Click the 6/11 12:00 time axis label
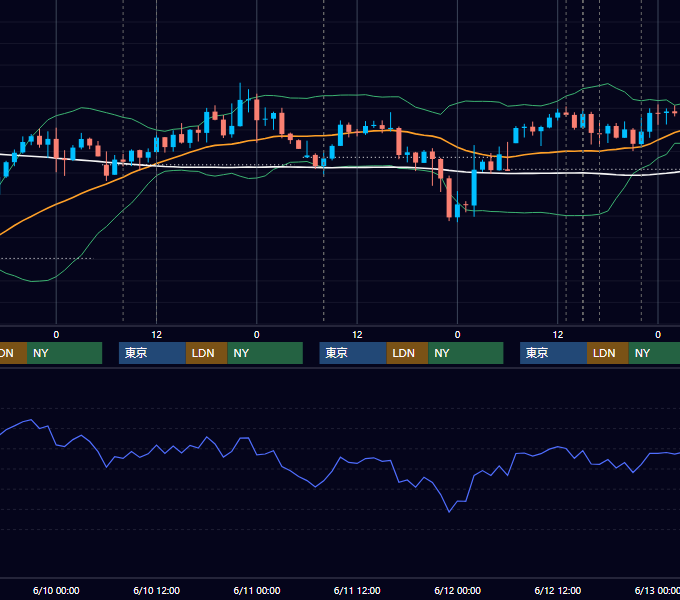 pyautogui.click(x=357, y=590)
